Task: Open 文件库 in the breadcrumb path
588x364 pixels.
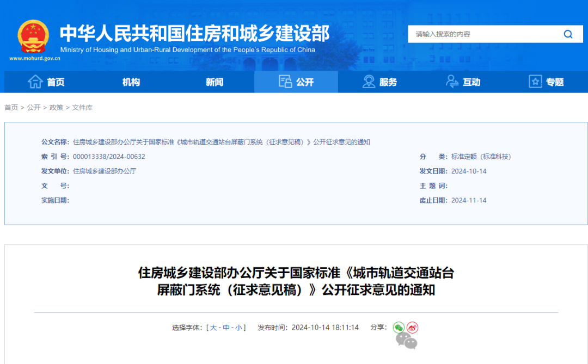Action: coord(82,107)
